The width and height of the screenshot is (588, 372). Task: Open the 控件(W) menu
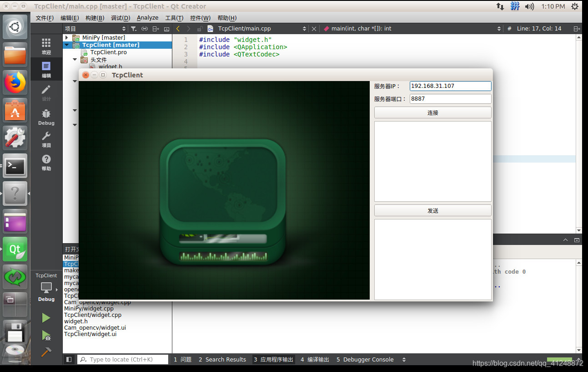200,18
